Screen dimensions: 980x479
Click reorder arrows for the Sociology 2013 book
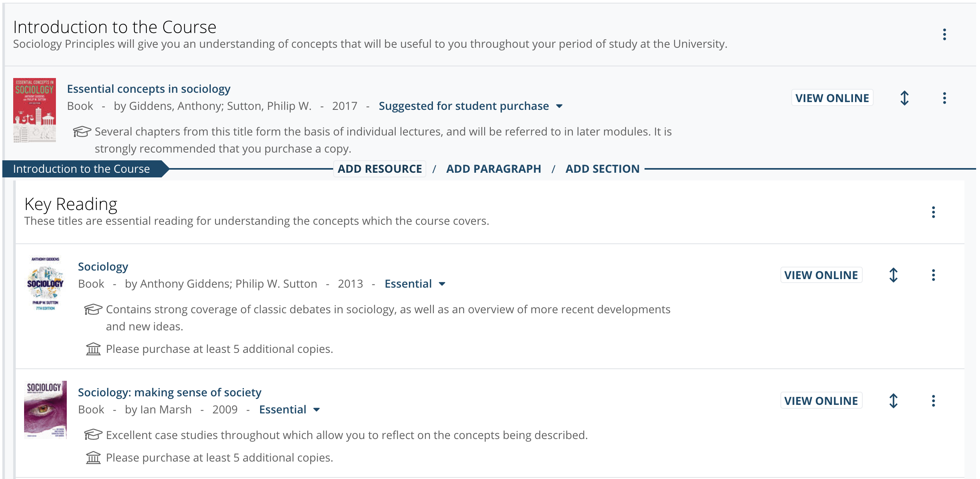point(893,275)
